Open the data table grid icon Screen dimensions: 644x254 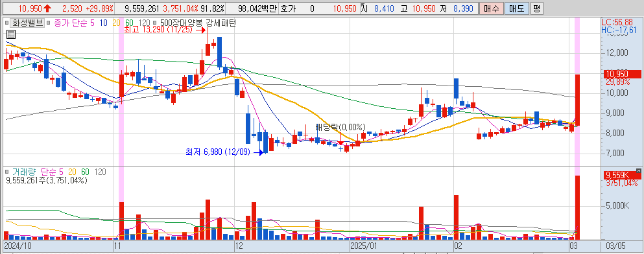[x=11, y=35]
